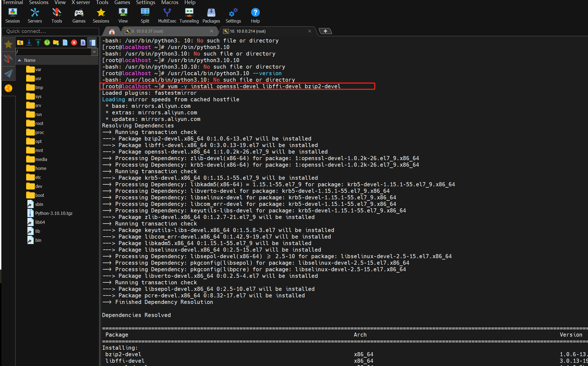Screen dimensions: 588x366
Task: Open the Macros menu
Action: point(170,3)
